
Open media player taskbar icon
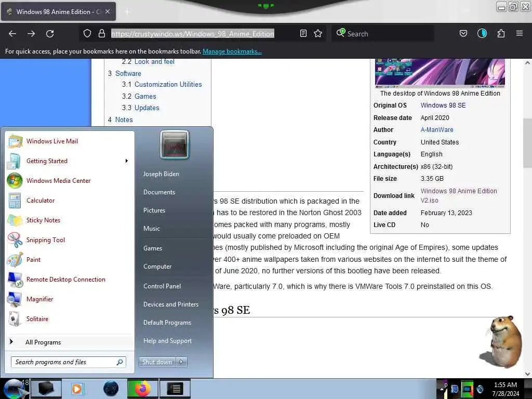point(77,389)
